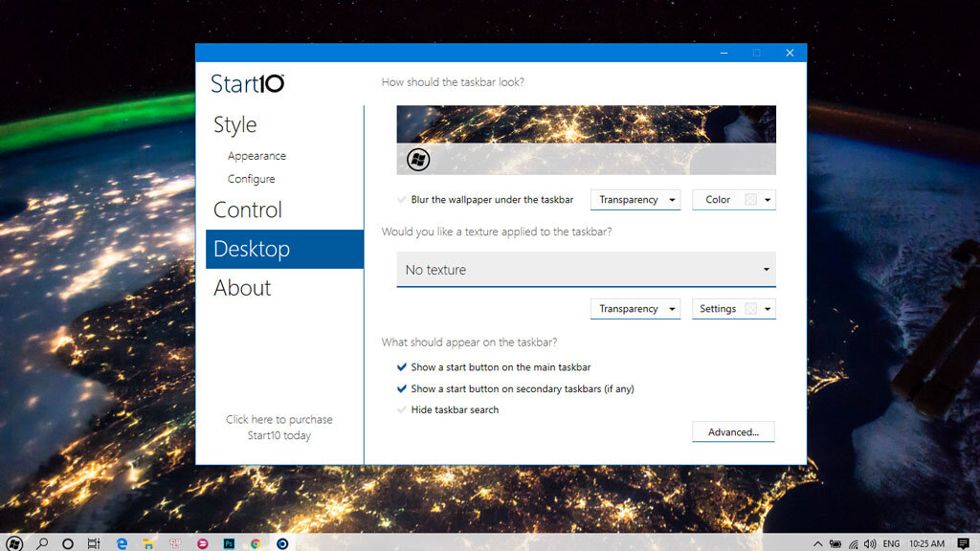Launch Microsoft Edge from the taskbar
The width and height of the screenshot is (980, 551).
point(122,543)
